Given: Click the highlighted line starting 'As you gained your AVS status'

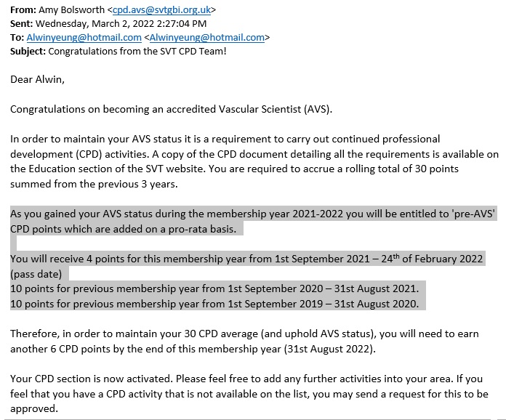Looking at the screenshot, I should click(253, 215).
